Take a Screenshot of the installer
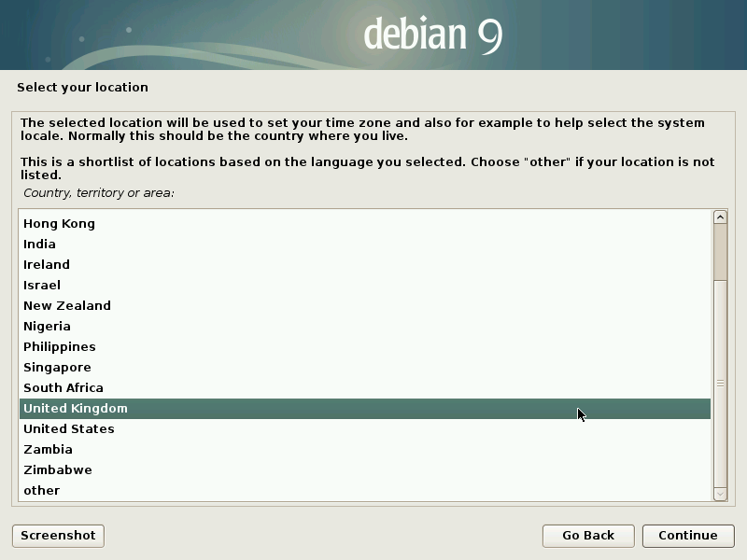 coord(58,536)
